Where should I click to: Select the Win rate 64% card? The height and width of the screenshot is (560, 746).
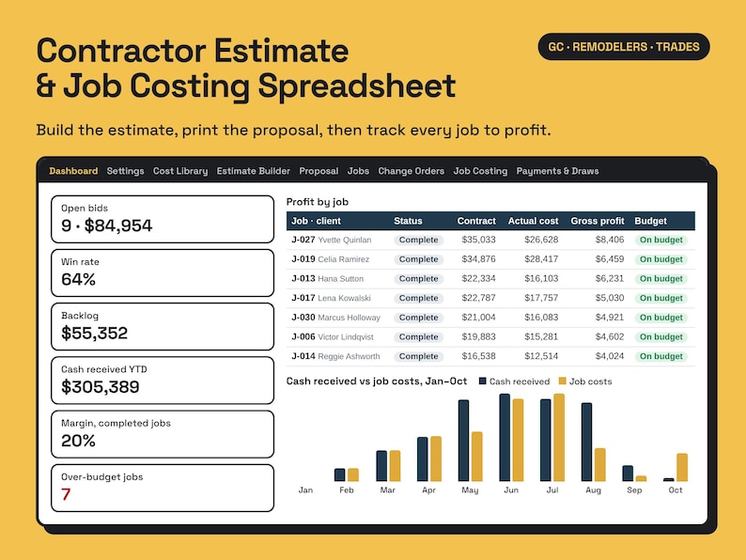tap(163, 273)
